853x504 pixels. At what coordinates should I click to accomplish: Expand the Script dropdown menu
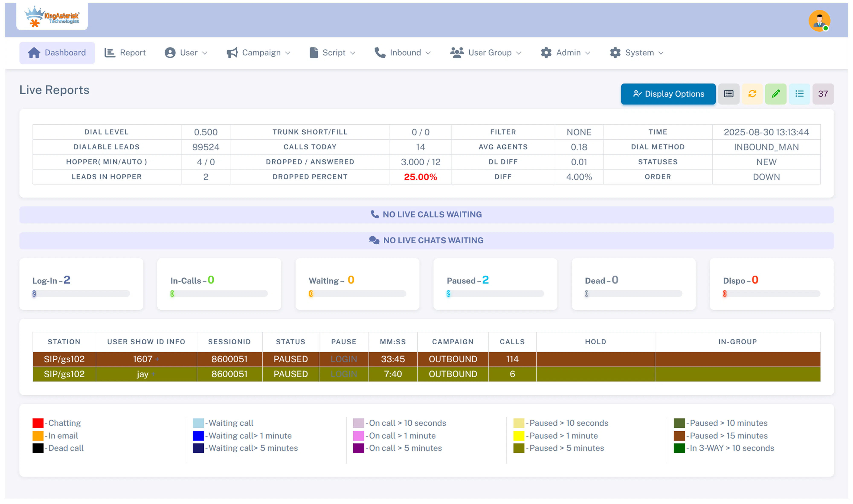click(332, 53)
